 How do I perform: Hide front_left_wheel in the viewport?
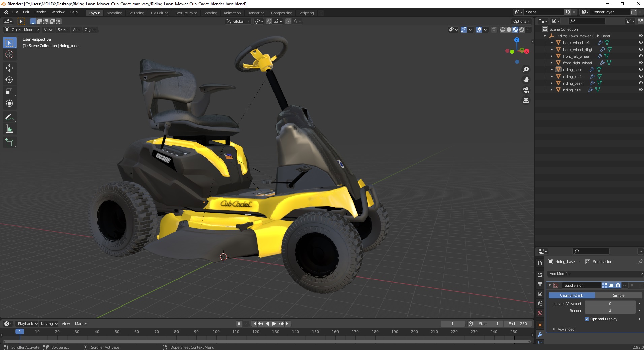[640, 56]
